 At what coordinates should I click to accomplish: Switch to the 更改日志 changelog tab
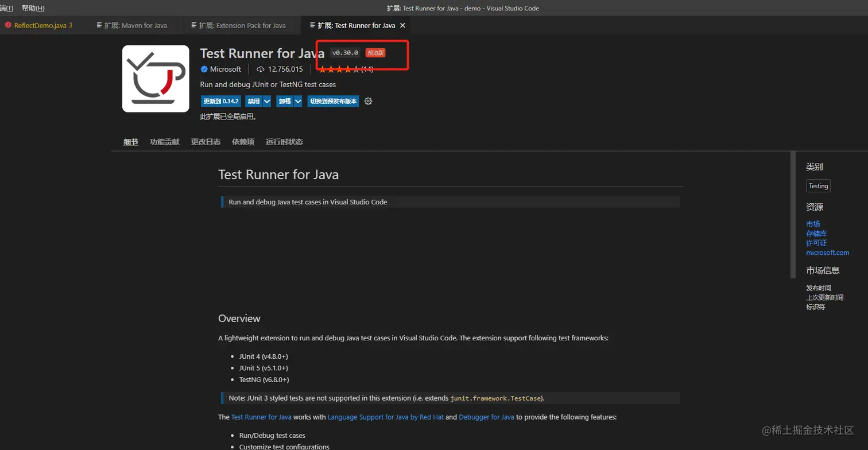click(x=206, y=142)
